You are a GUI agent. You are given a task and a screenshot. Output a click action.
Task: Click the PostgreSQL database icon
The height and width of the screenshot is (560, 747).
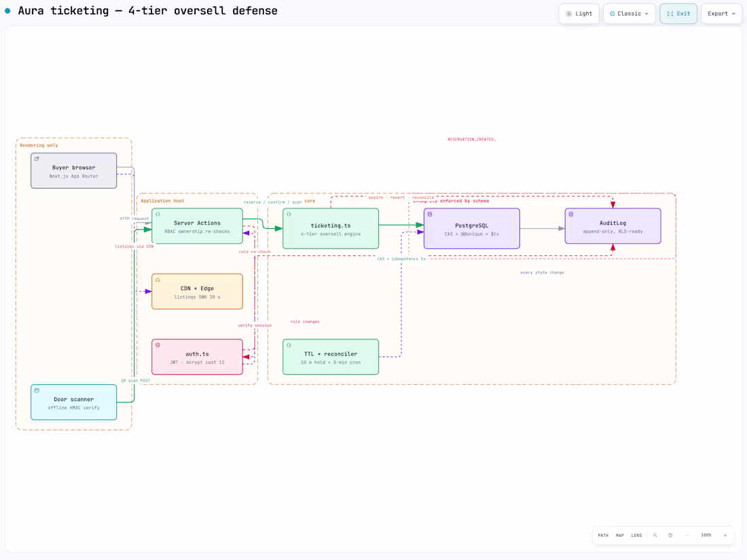(x=430, y=214)
